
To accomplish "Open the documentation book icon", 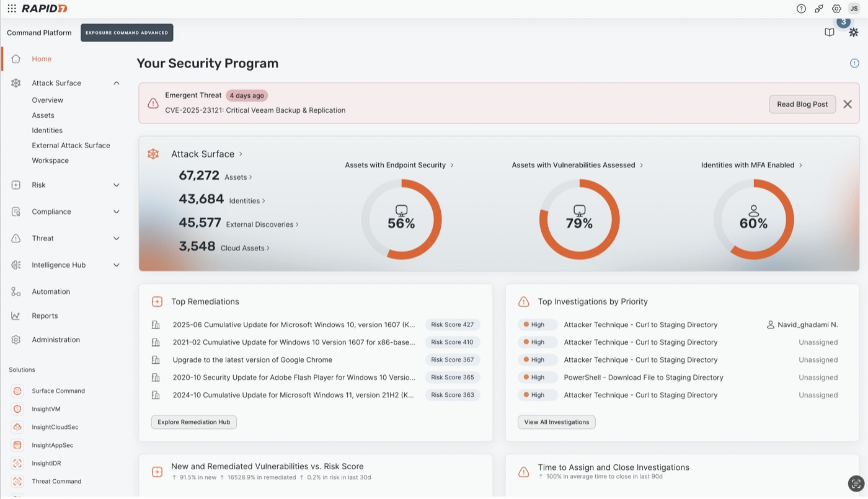I will [x=829, y=32].
